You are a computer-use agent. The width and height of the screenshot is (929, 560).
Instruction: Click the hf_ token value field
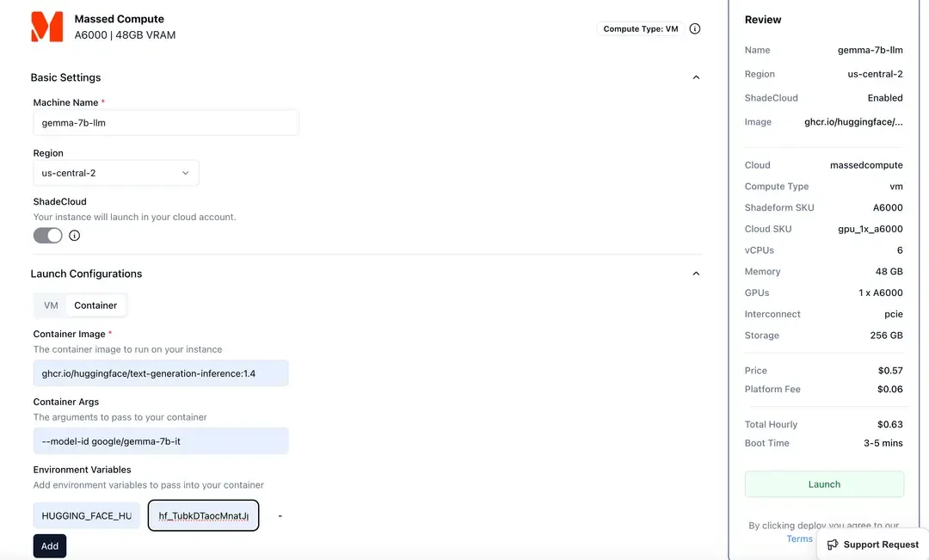coord(204,516)
